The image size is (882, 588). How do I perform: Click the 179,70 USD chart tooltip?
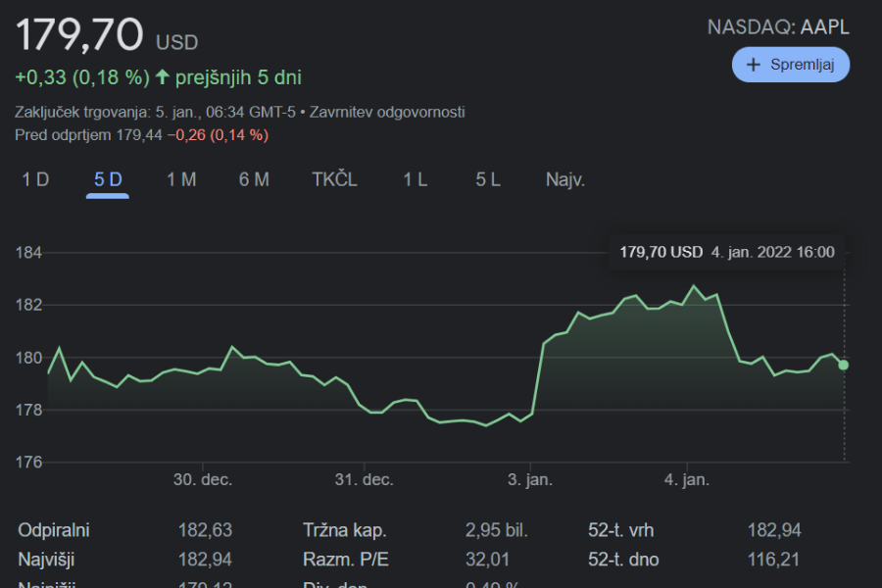pos(726,252)
